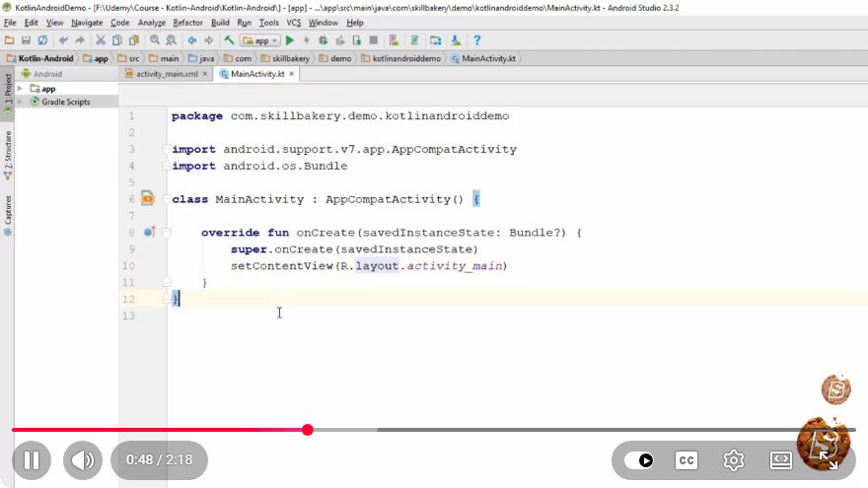Click the Cut scissors icon

pos(101,40)
